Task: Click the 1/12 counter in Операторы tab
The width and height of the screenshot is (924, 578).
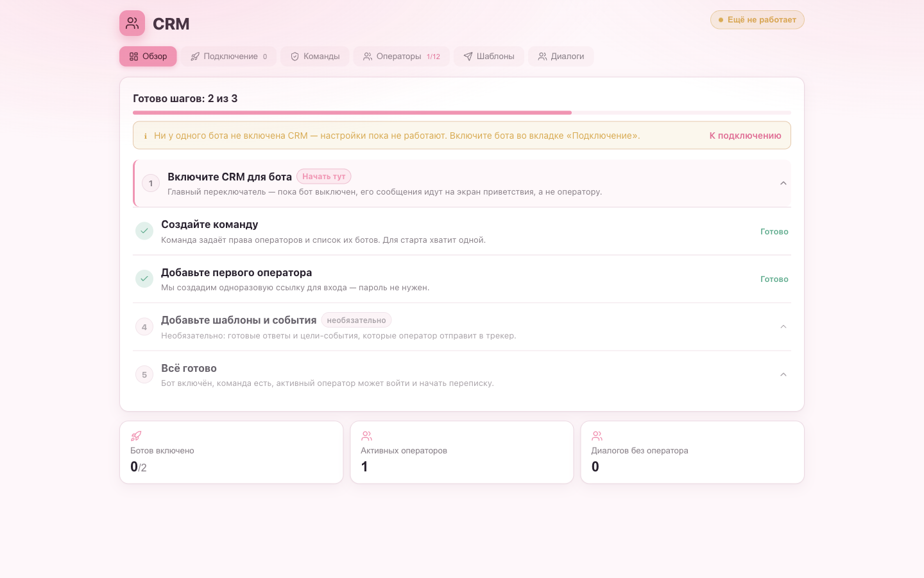Action: tap(433, 57)
